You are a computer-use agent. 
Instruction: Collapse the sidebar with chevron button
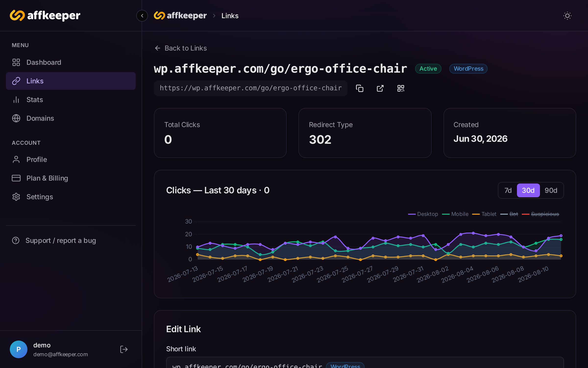142,16
